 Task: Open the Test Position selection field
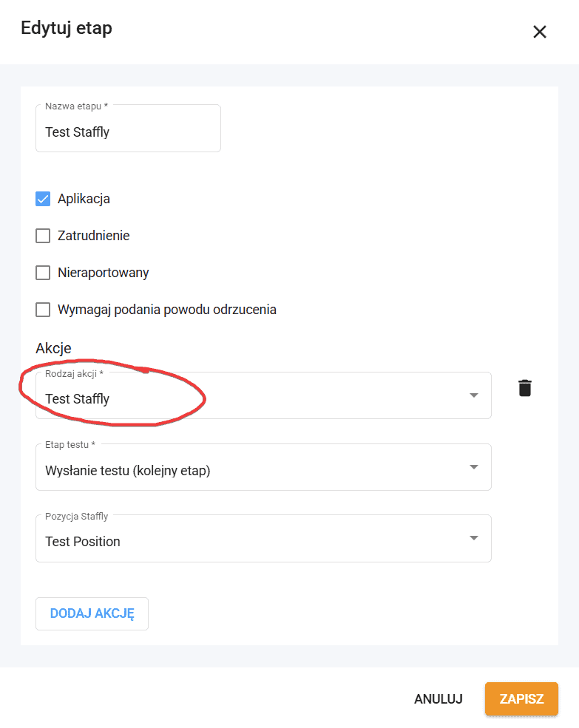coord(251,541)
